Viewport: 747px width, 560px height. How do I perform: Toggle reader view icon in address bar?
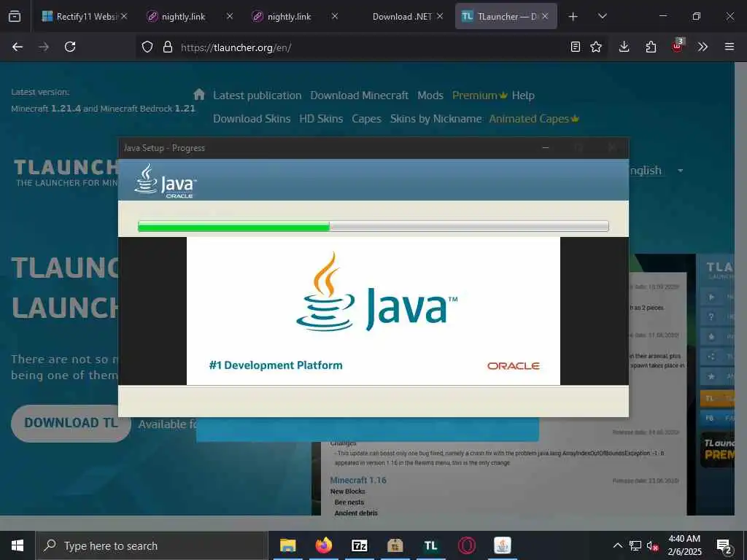click(x=576, y=47)
